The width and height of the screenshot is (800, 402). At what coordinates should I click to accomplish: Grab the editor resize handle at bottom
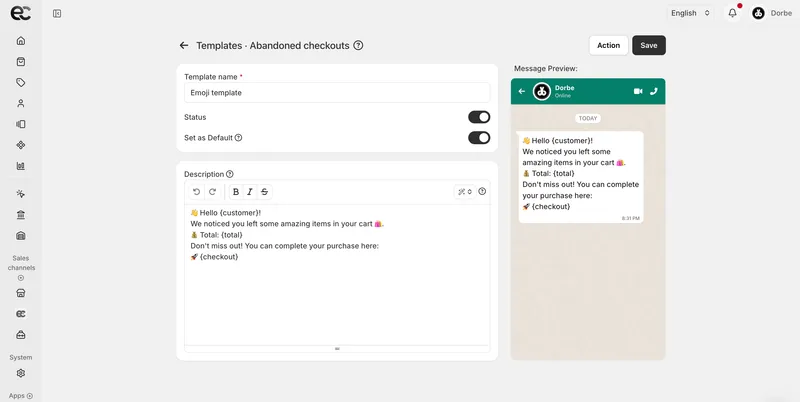337,349
